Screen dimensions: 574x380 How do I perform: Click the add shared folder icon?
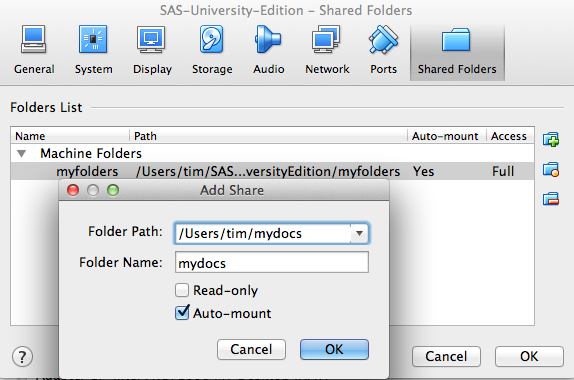click(x=551, y=139)
